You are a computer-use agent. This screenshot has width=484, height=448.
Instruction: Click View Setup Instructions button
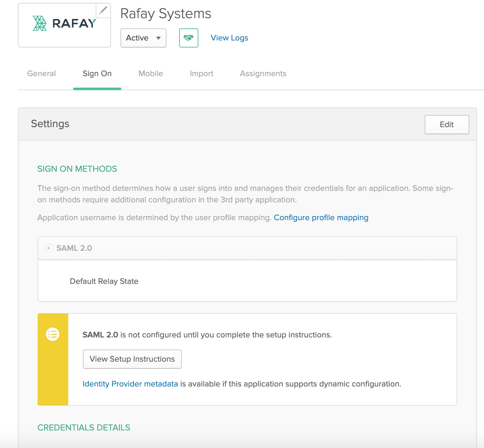[132, 359]
